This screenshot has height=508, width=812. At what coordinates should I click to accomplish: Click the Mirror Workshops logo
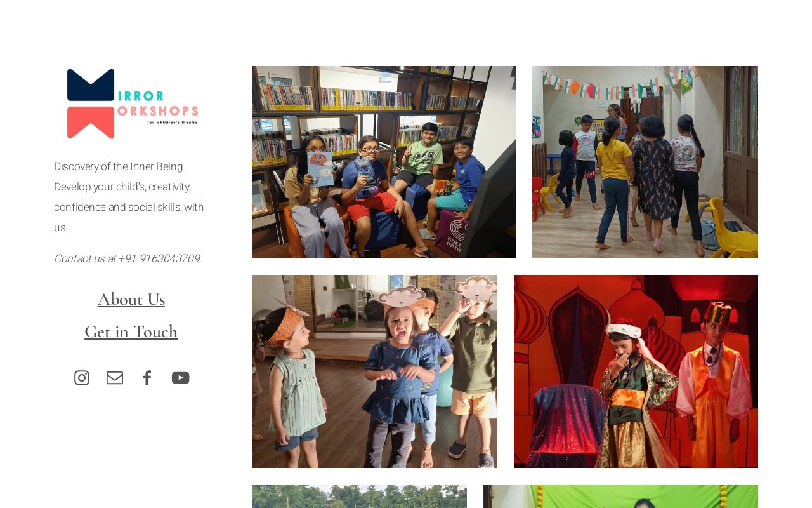click(132, 104)
